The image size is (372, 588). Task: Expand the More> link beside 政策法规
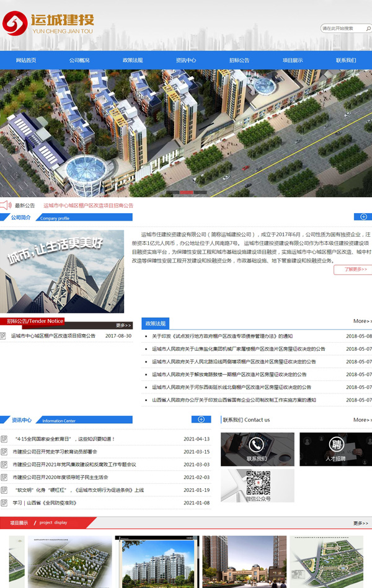pos(362,322)
